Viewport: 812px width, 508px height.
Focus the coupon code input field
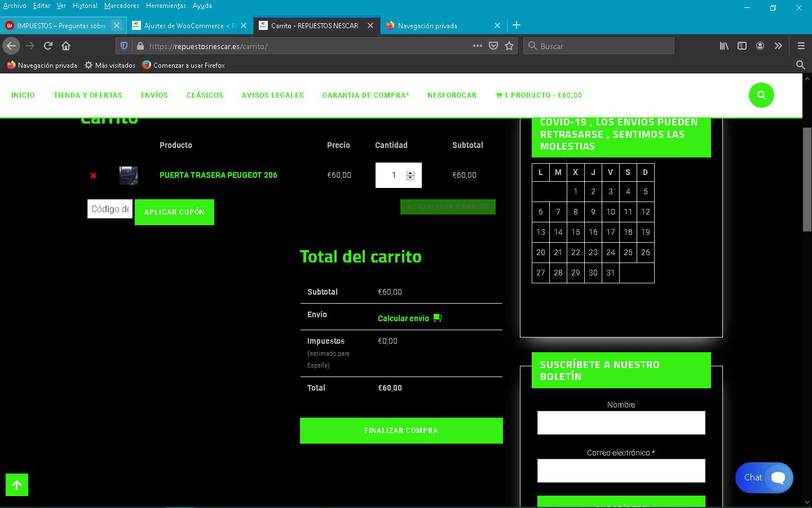[110, 209]
